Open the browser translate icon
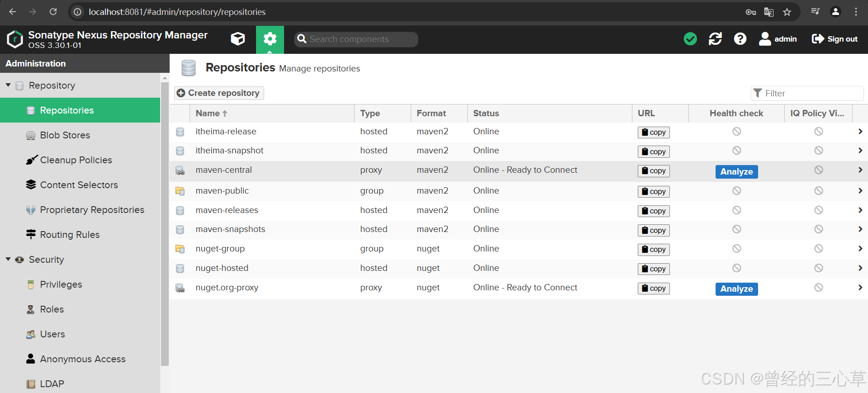This screenshot has height=393, width=868. [768, 12]
